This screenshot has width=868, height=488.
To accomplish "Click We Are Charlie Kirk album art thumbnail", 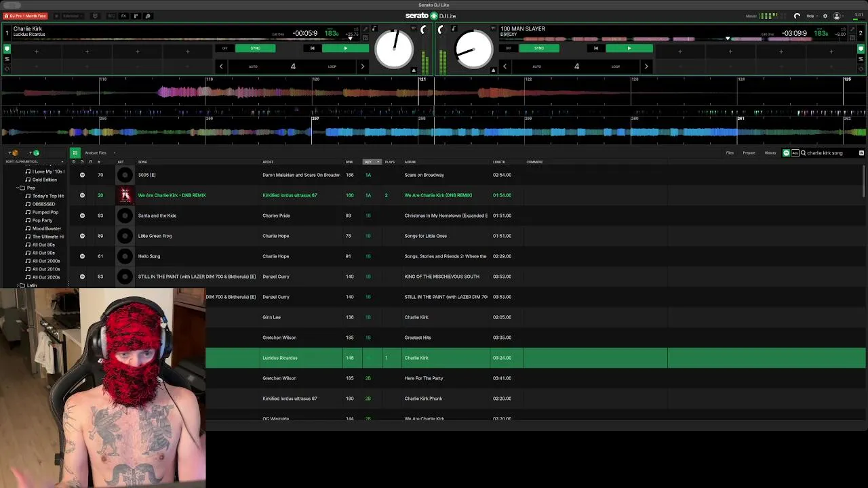I will pos(125,195).
